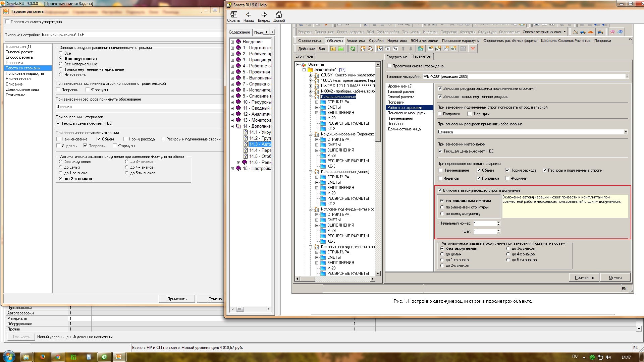Click the red X delete icon in help screenshot
The height and width of the screenshot is (362, 644).
pyautogui.click(x=473, y=49)
